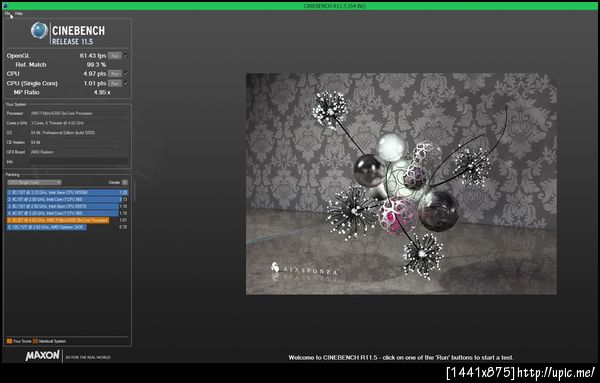This screenshot has height=383, width=600.
Task: Click the CB Version field value
Action: coord(79,142)
